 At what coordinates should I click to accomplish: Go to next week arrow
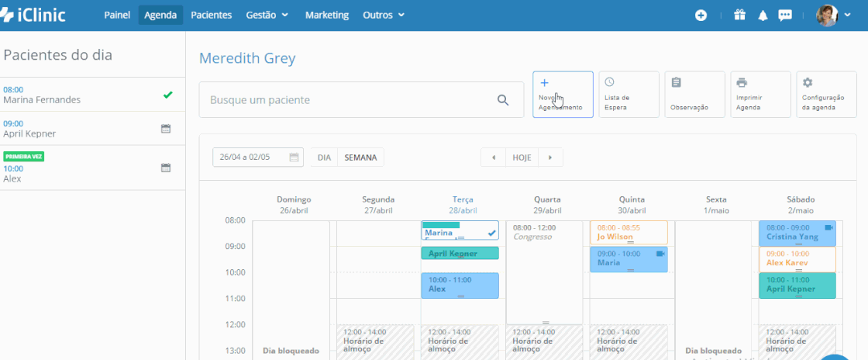pyautogui.click(x=550, y=157)
